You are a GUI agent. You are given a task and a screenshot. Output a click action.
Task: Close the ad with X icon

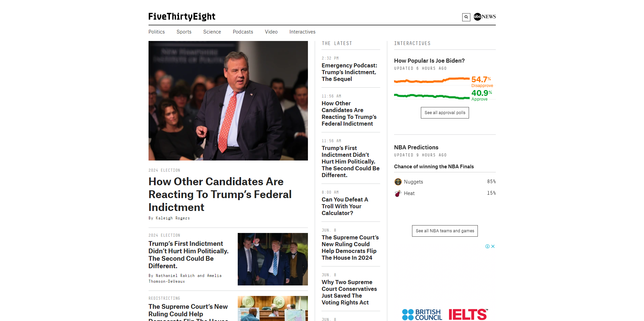tap(493, 247)
